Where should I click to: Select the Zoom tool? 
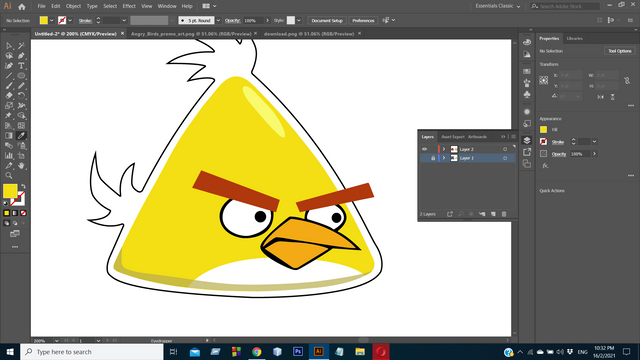pyautogui.click(x=9, y=176)
